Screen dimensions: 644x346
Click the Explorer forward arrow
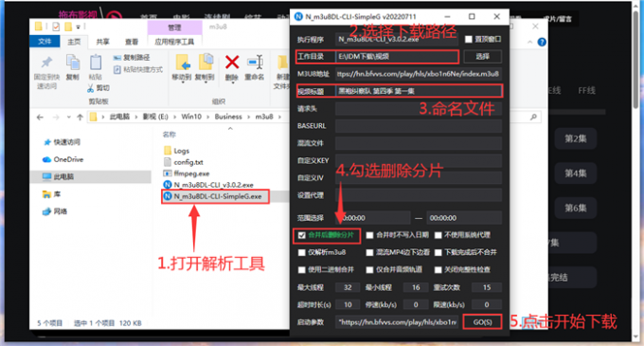point(56,118)
